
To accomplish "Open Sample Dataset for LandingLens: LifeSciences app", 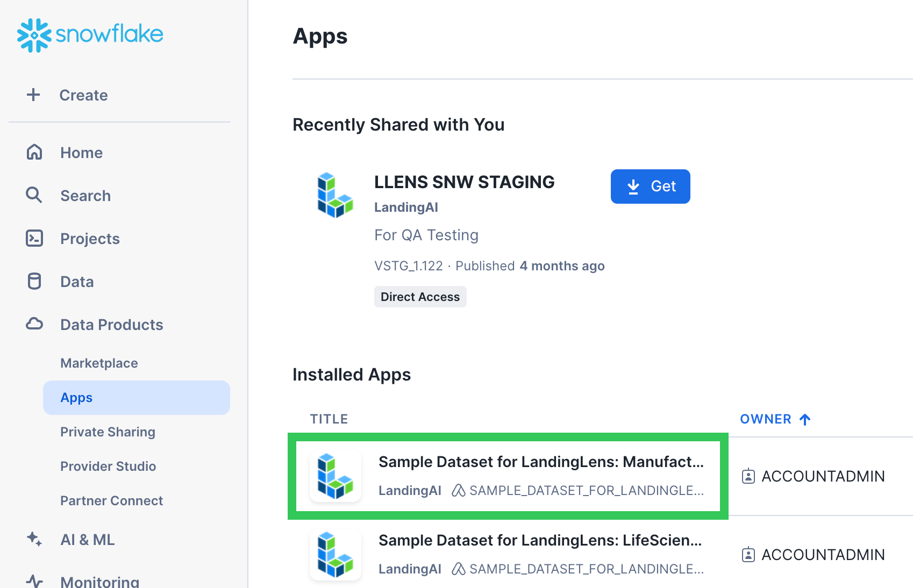I will pyautogui.click(x=539, y=541).
